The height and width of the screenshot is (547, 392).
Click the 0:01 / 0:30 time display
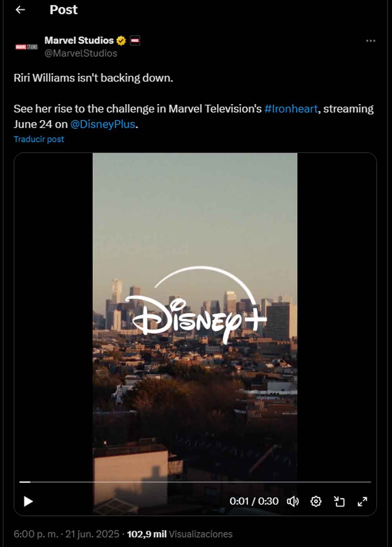[254, 501]
